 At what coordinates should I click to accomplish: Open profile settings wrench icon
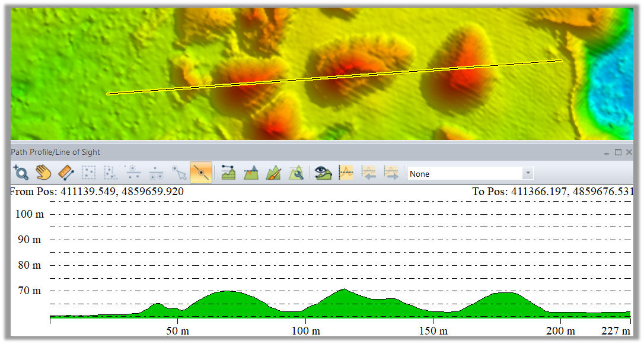coord(296,173)
